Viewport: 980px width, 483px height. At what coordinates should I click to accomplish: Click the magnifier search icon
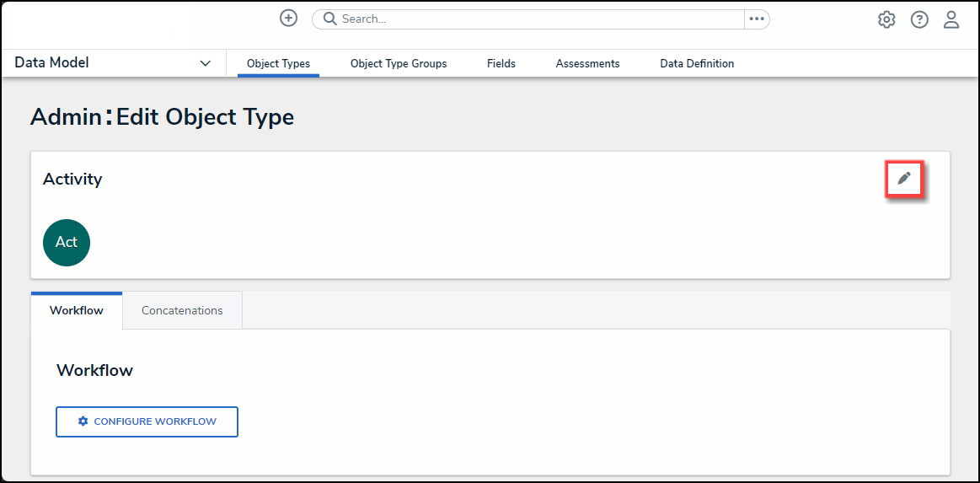[x=330, y=19]
